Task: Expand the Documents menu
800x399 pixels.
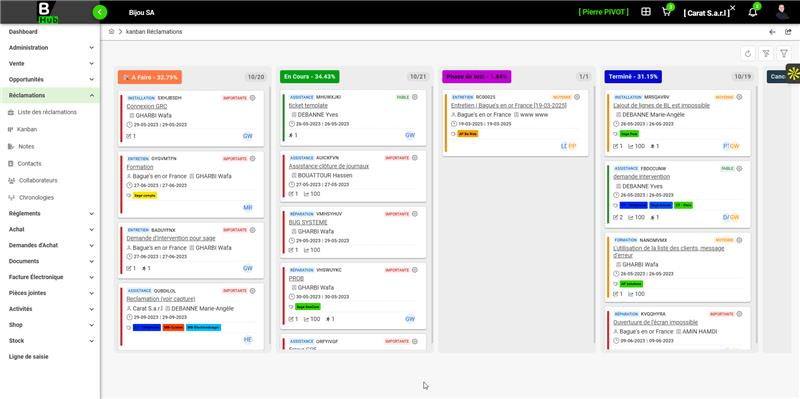Action: [x=50, y=261]
